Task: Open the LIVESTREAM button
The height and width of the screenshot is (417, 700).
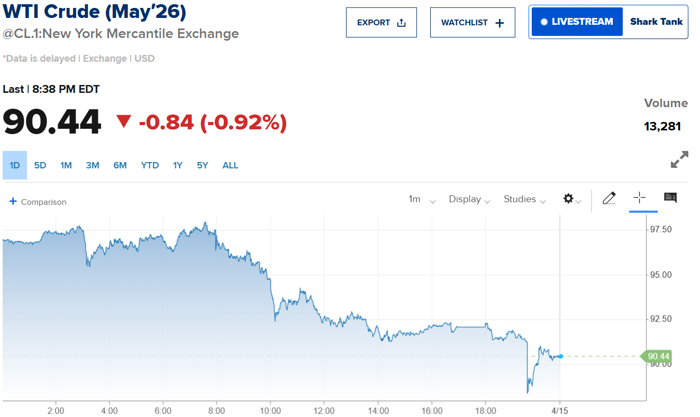Action: pyautogui.click(x=577, y=22)
